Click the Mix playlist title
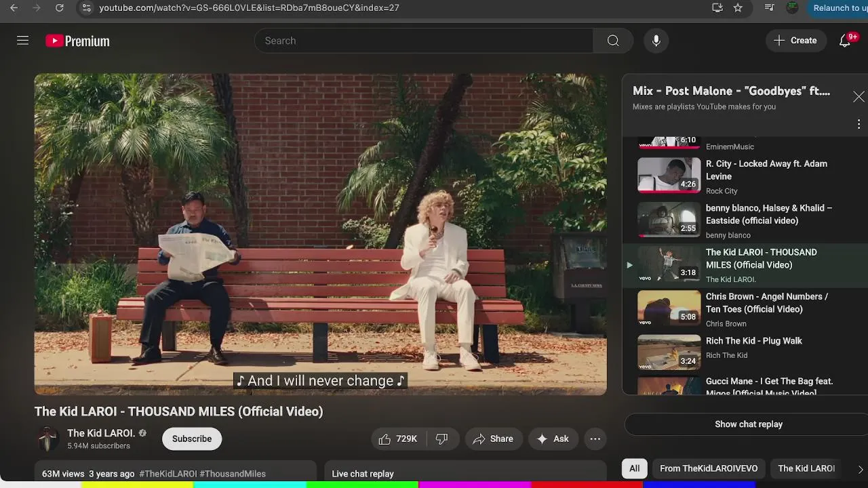Screen dimensions: 868x488 [731, 91]
